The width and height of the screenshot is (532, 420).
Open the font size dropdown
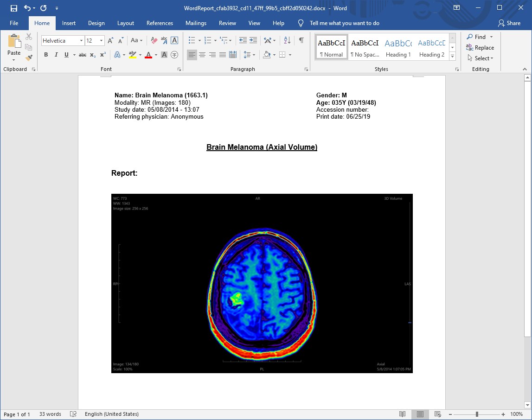(101, 41)
